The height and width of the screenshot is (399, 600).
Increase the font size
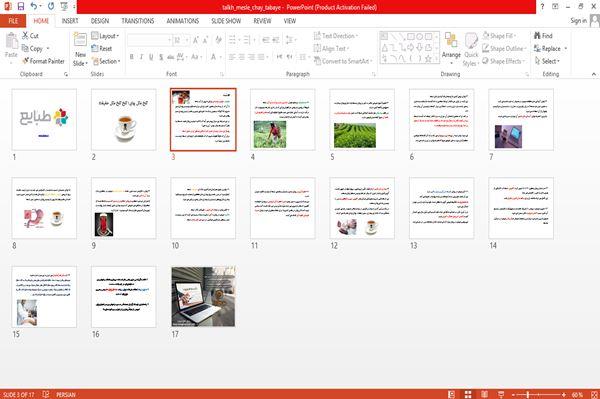(x=196, y=40)
